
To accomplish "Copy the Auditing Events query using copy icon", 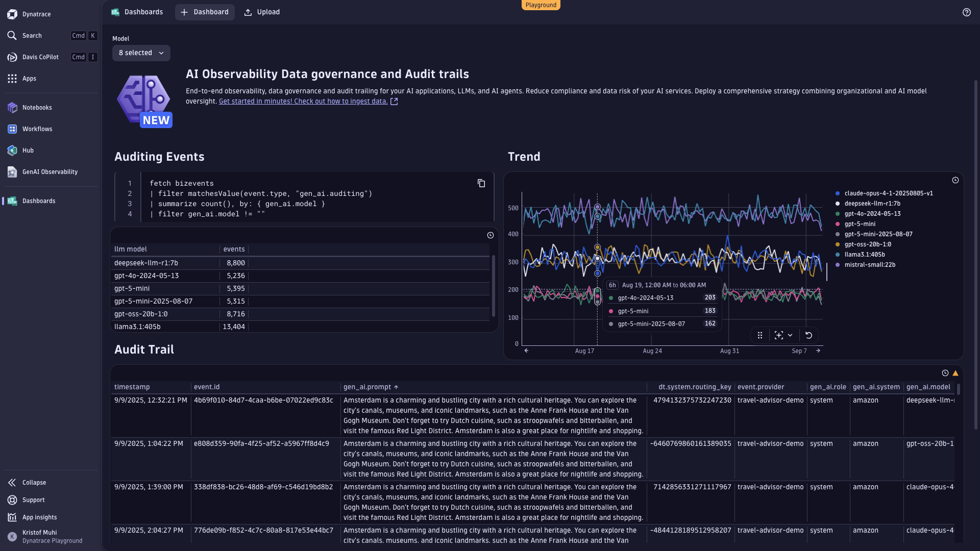I will pyautogui.click(x=481, y=183).
